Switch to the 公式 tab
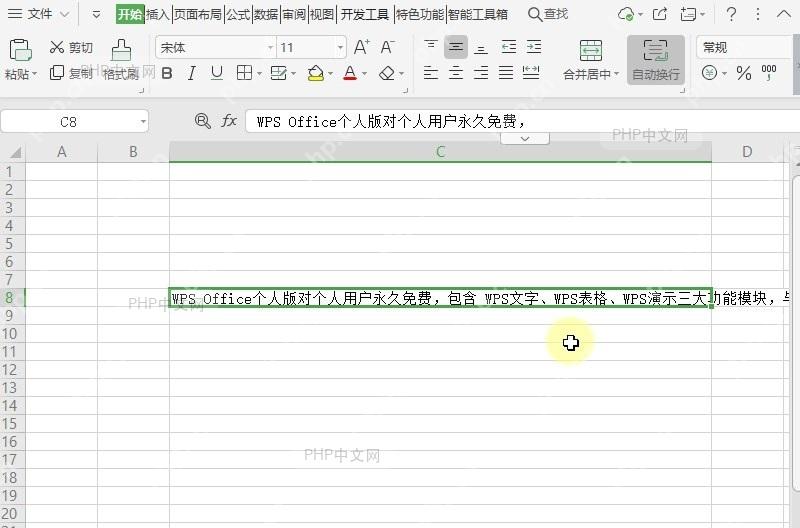 click(238, 14)
